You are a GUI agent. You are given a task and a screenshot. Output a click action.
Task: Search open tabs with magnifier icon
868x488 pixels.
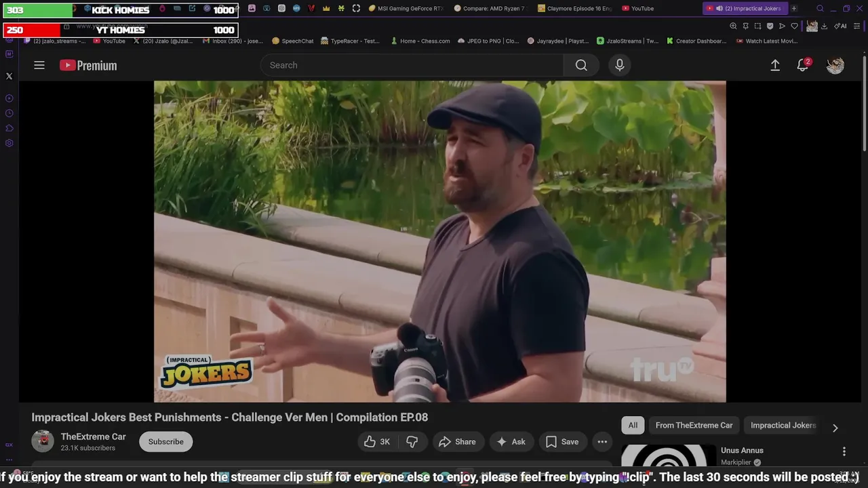(x=820, y=8)
